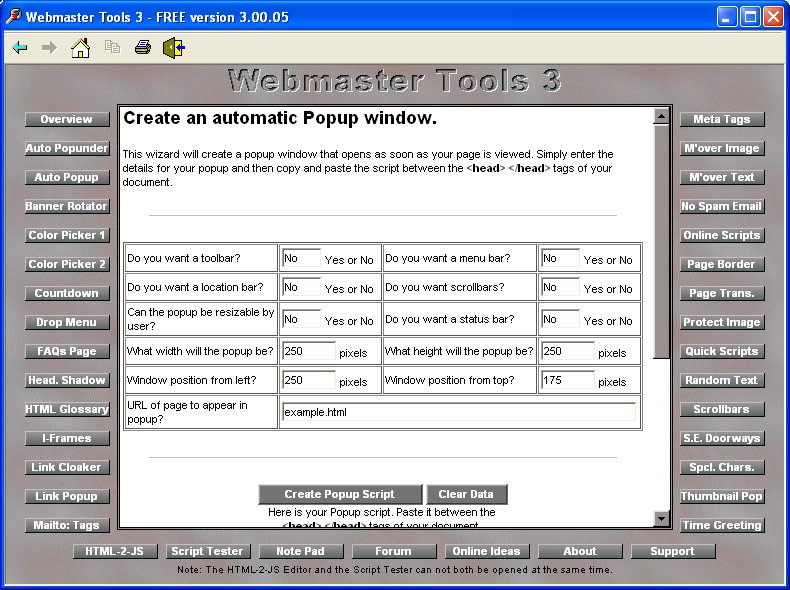Click the content scrollbar up arrow

click(x=661, y=117)
